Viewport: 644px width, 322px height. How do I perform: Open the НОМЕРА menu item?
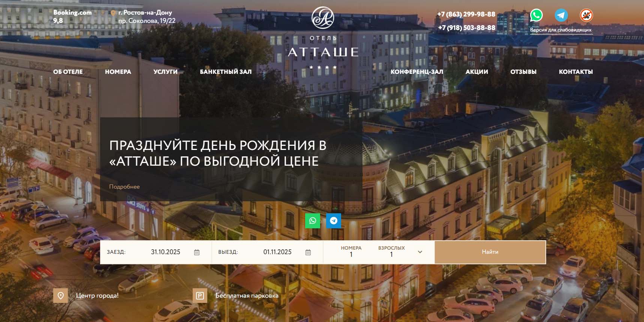[x=118, y=72]
